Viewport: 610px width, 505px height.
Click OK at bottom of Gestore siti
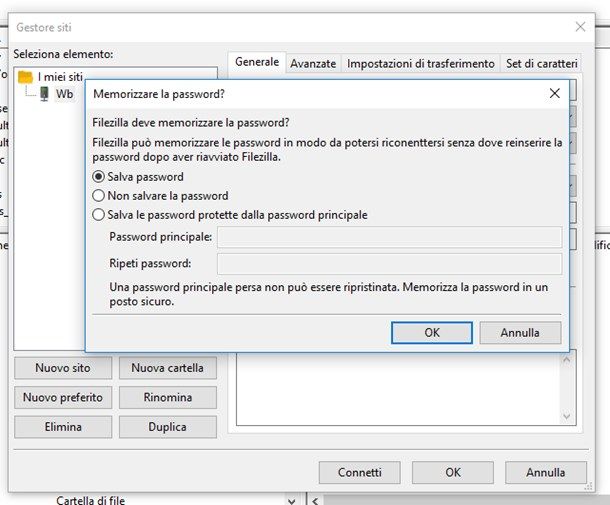point(453,472)
